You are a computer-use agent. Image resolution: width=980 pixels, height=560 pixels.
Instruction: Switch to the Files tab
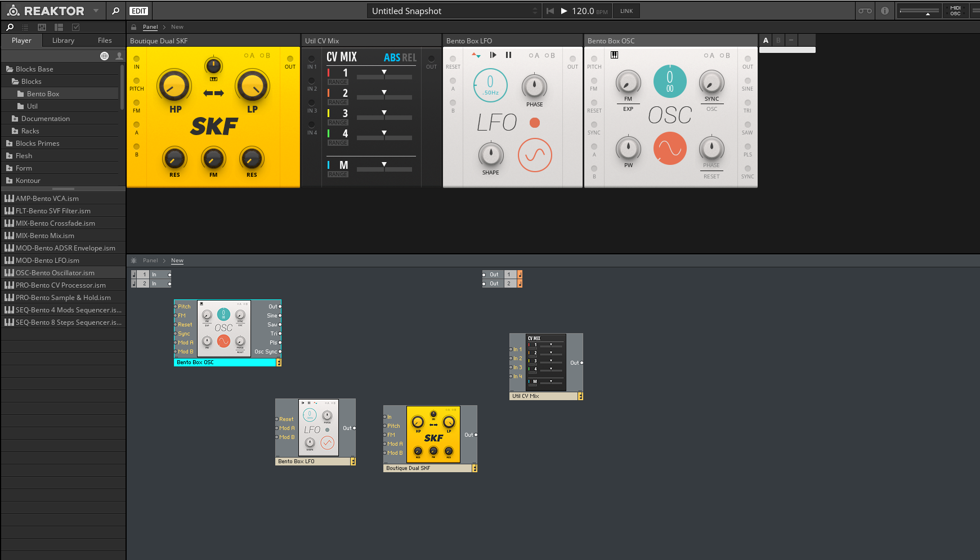(105, 41)
